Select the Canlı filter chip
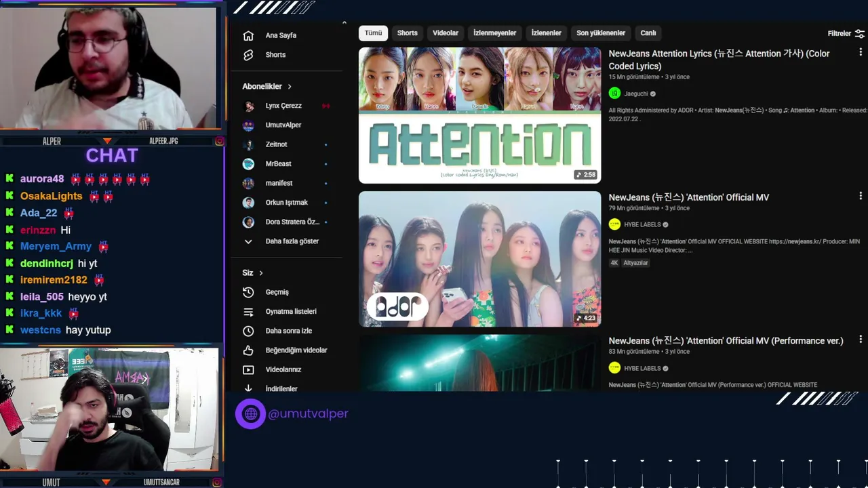This screenshot has width=868, height=488. click(x=648, y=33)
